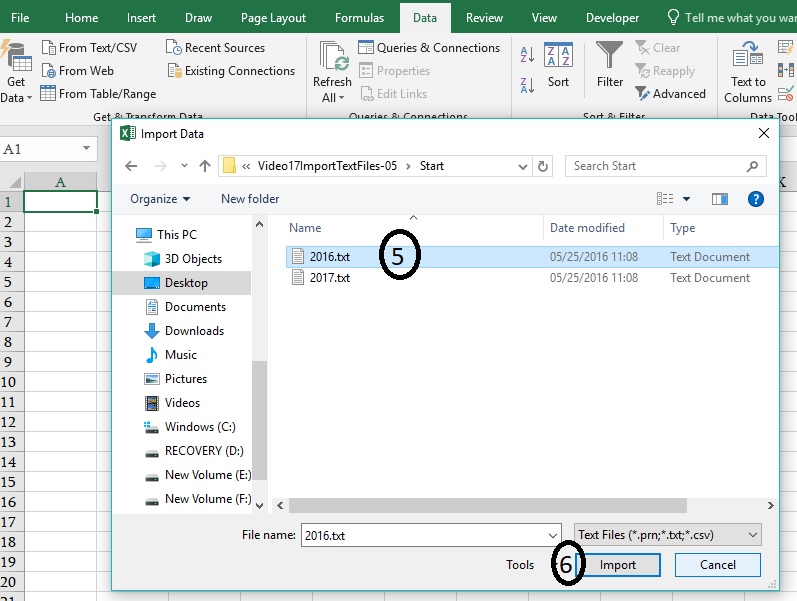This screenshot has height=601, width=797.
Task: Sort files by Date modified header
Action: pyautogui.click(x=587, y=228)
